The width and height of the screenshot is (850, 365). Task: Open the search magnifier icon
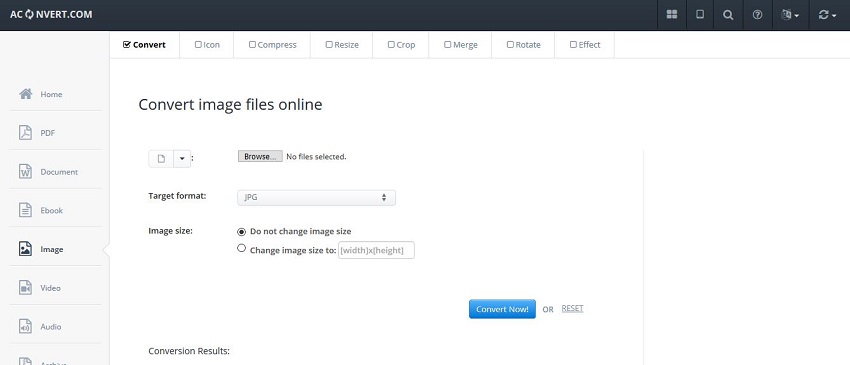click(728, 15)
